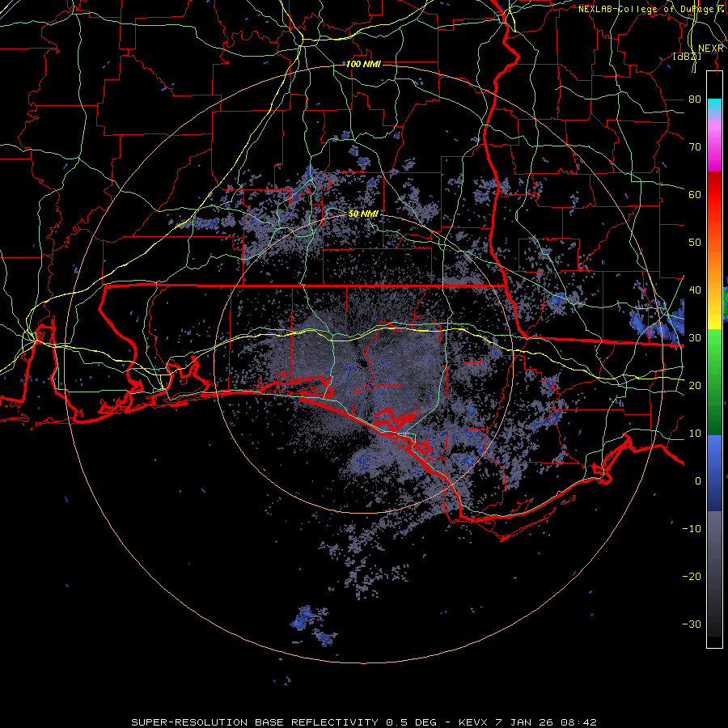Click the 80 value on the dBZ scale
Image resolution: width=728 pixels, height=728 pixels.
coord(695,99)
